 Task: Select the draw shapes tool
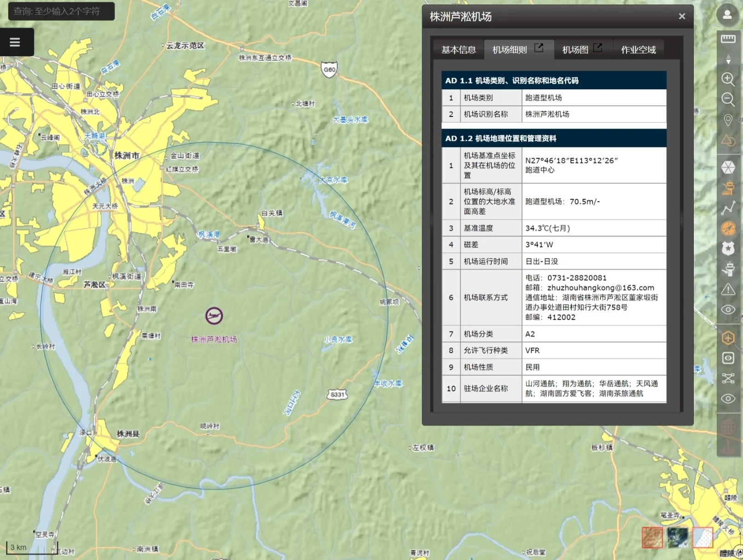pos(728,140)
